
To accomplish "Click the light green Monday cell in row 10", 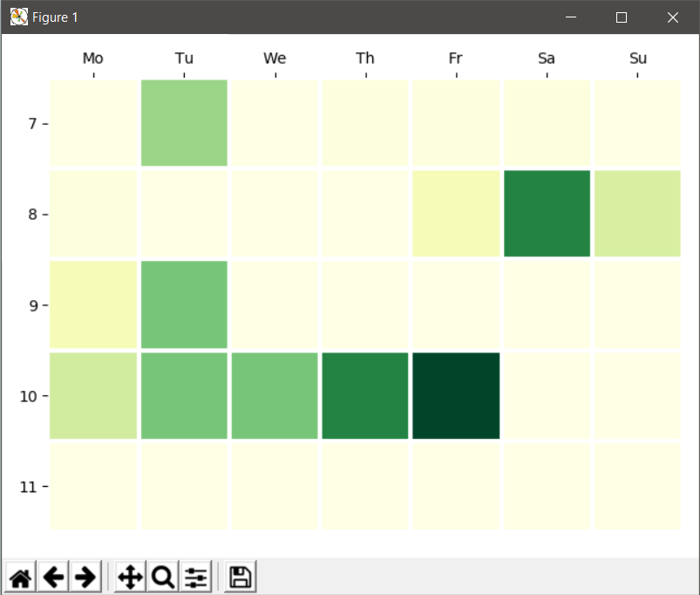I will pos(92,395).
